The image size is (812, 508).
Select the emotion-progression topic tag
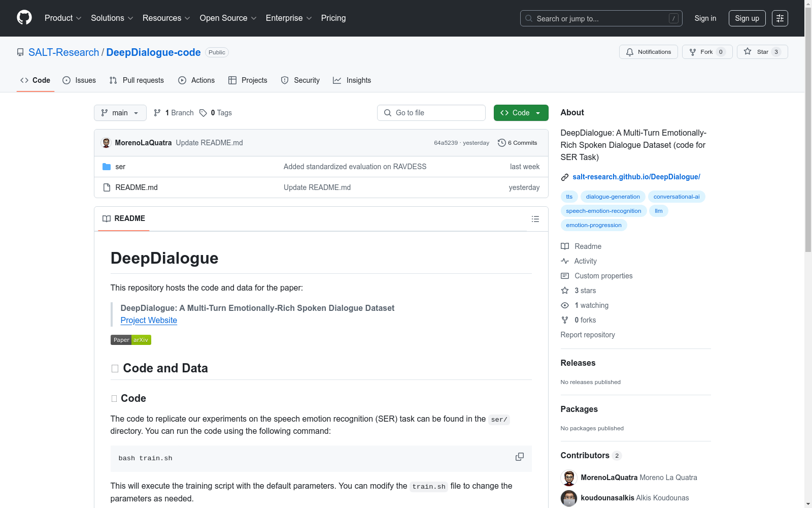click(x=594, y=225)
